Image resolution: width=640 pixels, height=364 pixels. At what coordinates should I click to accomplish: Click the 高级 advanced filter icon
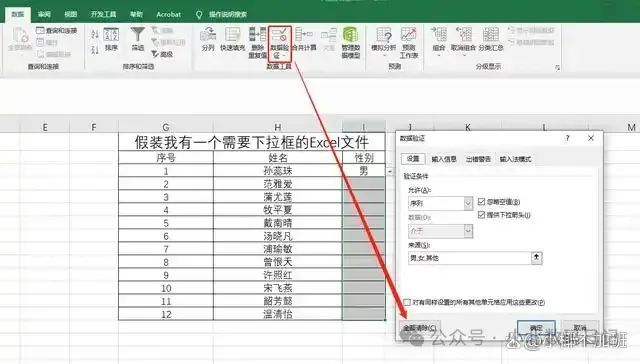point(162,53)
